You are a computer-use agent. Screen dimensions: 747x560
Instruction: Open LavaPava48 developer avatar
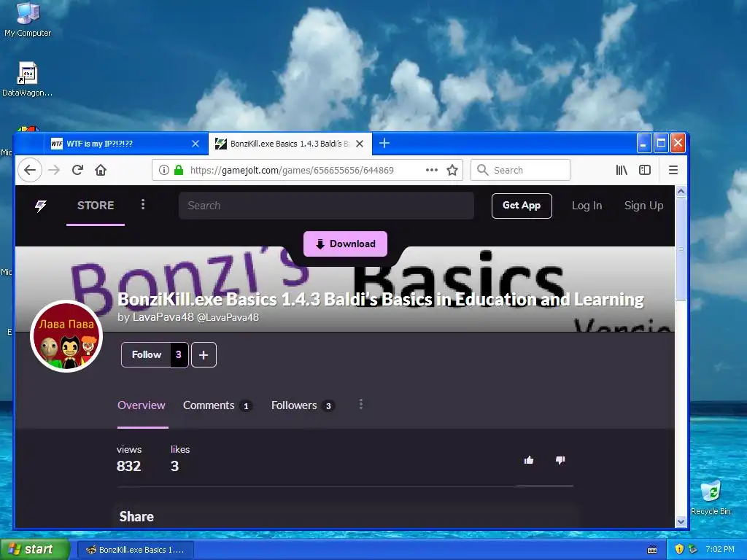pos(66,336)
